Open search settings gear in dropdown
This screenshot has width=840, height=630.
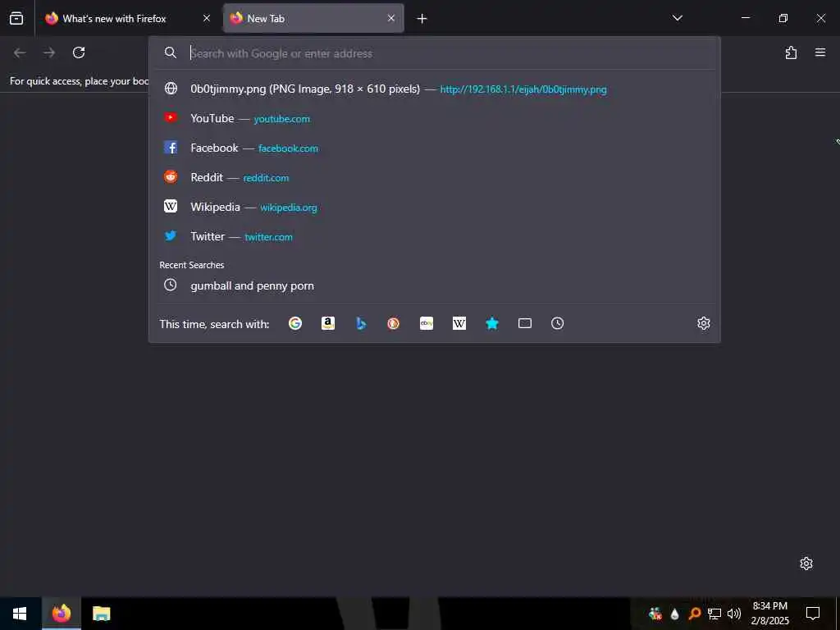(703, 323)
